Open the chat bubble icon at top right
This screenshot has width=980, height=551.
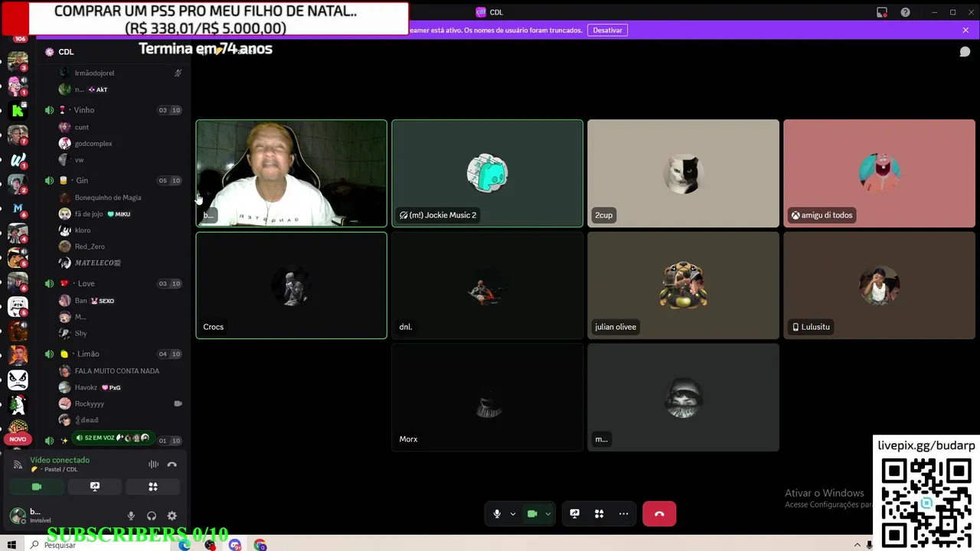pos(965,51)
